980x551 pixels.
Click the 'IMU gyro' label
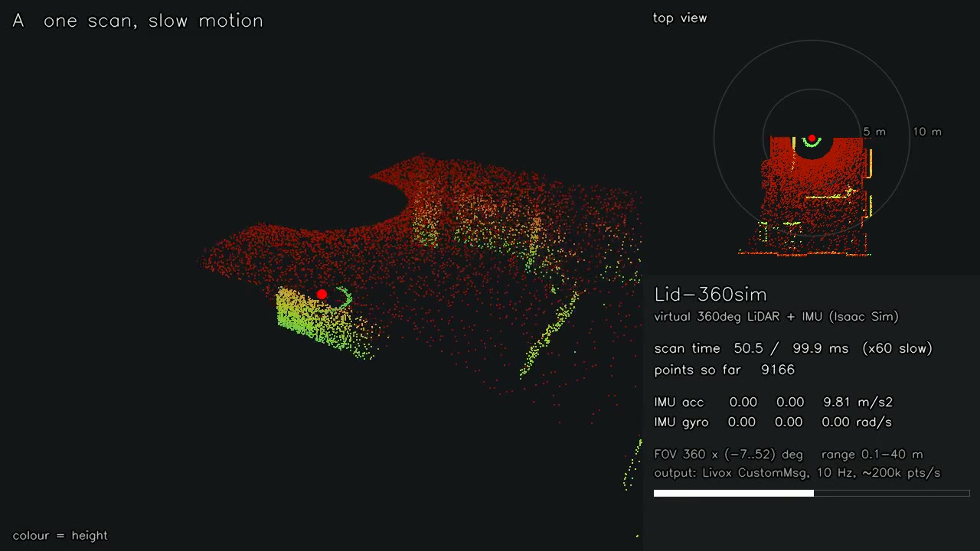click(x=681, y=422)
